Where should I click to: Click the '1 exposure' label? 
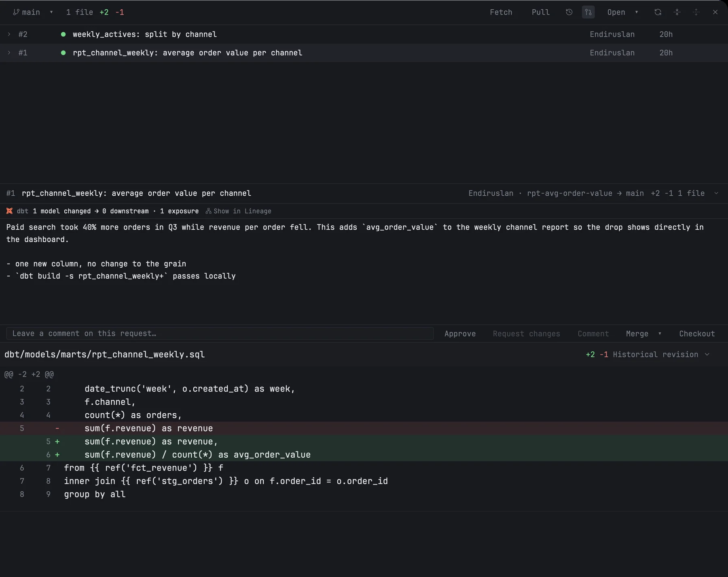(179, 211)
